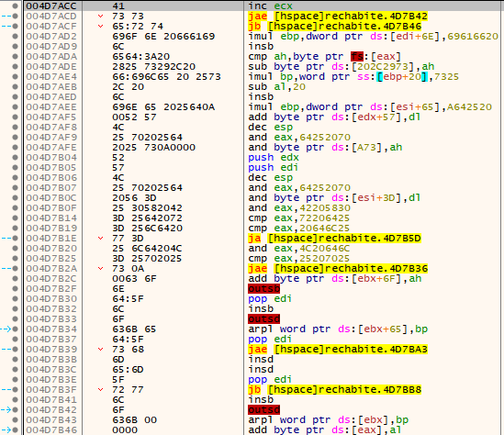Toggle breakpoint bullet beside 004D7AD2
The width and height of the screenshot is (504, 435).
[x=15, y=37]
